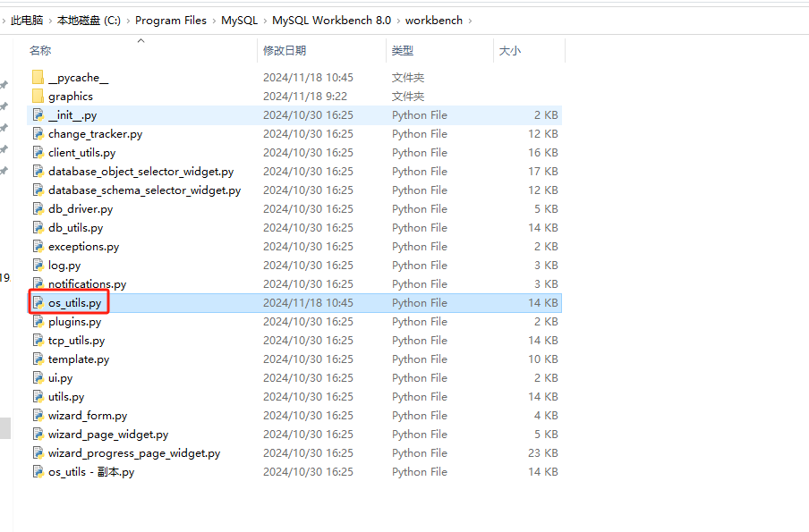This screenshot has width=809, height=532.
Task: Click the db_driver.py file icon
Action: [x=38, y=209]
